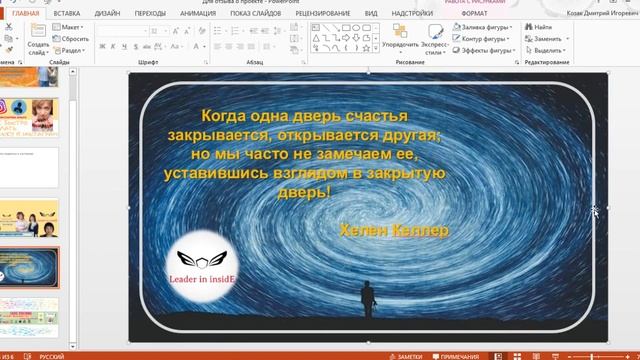
Task: Open Экспресс-стили quick styles
Action: (435, 39)
